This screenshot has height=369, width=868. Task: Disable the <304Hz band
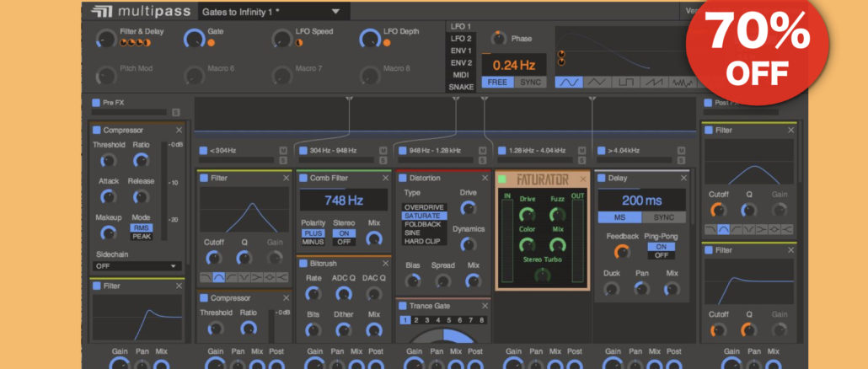click(203, 151)
